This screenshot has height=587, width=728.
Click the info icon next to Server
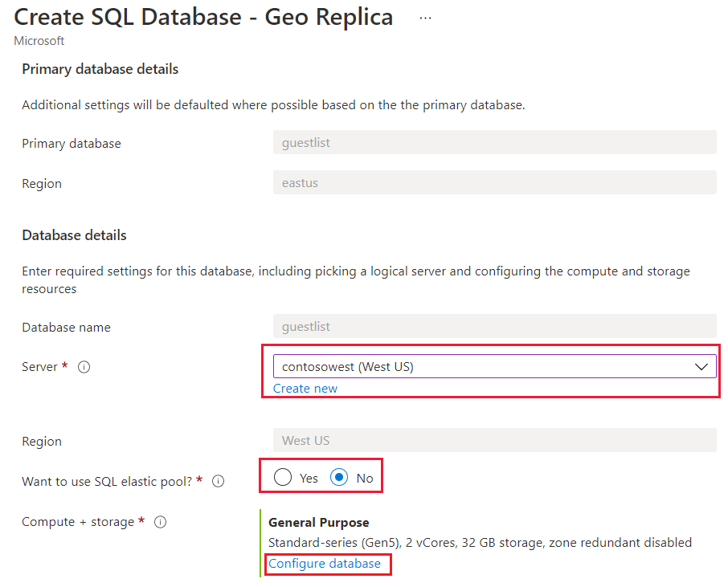[84, 367]
